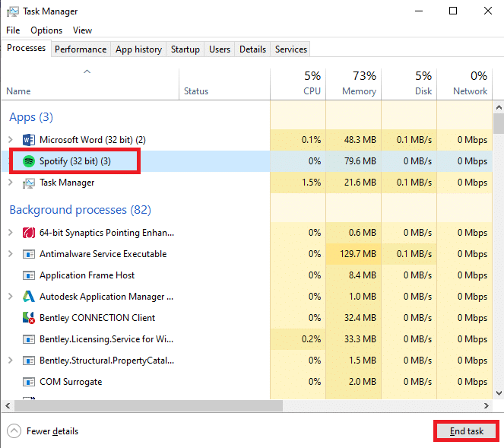Select the Bentley CONNECTION Client process
504x448 pixels.
[x=247, y=318]
